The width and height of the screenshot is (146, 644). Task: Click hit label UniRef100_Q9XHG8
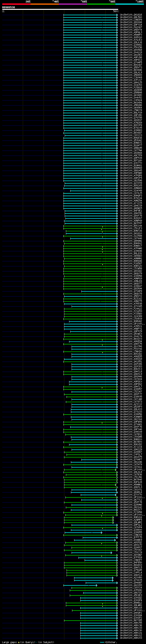131,50
